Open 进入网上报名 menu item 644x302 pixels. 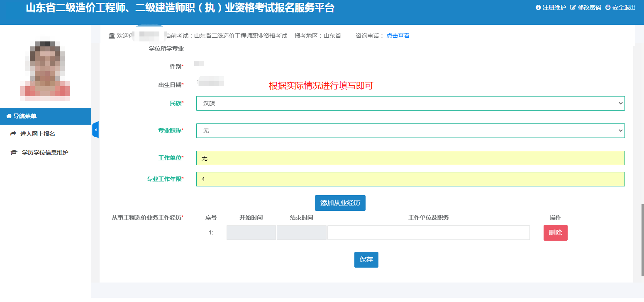click(37, 134)
